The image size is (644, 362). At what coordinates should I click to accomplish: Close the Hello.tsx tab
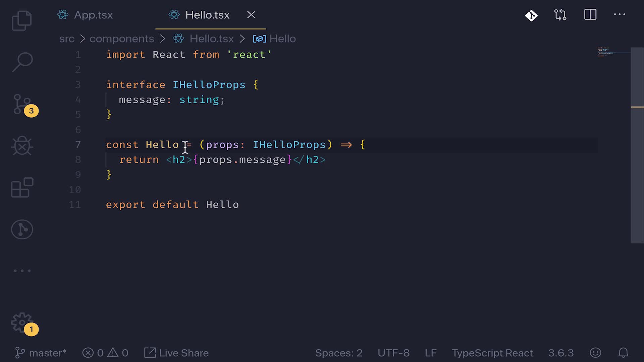[x=251, y=15]
